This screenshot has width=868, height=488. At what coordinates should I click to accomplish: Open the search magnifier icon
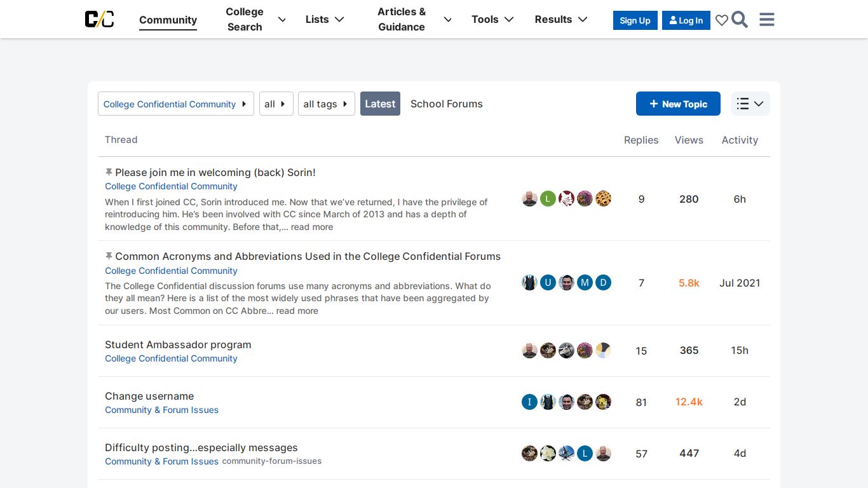click(740, 20)
